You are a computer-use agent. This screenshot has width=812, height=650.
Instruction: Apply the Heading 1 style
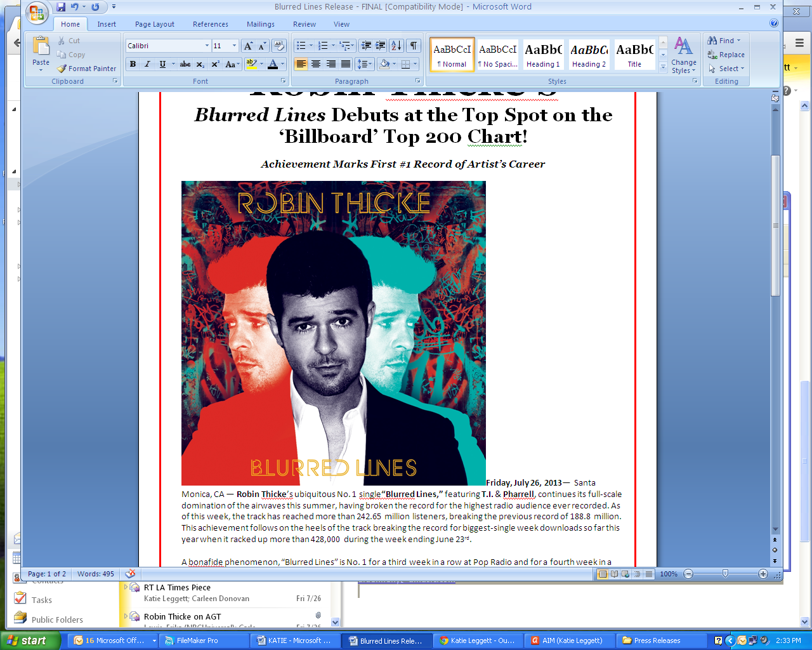pyautogui.click(x=543, y=55)
